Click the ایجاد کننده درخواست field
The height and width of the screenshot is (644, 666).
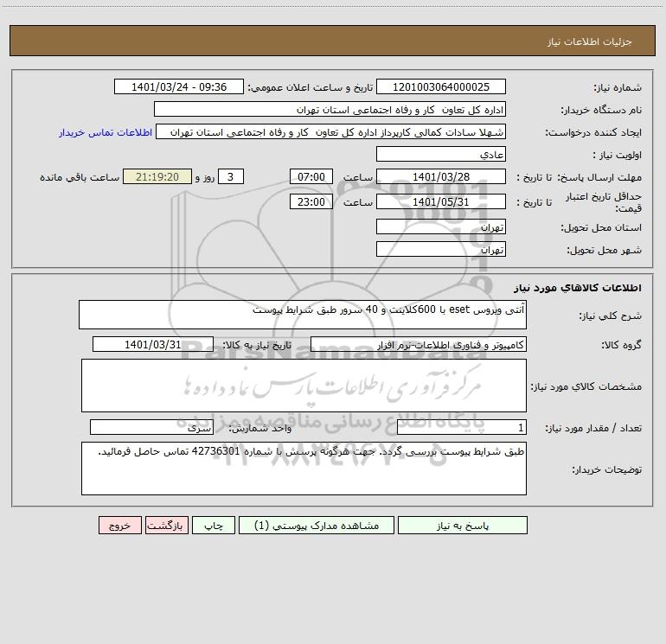click(x=331, y=131)
